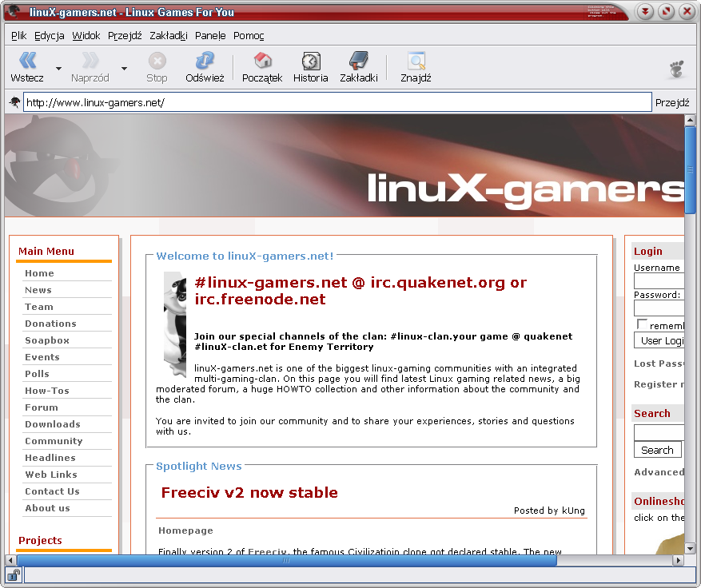Viewport: 701px width, 588px height.
Task: Open the Freeciv v2 now stable headline
Action: [x=249, y=492]
